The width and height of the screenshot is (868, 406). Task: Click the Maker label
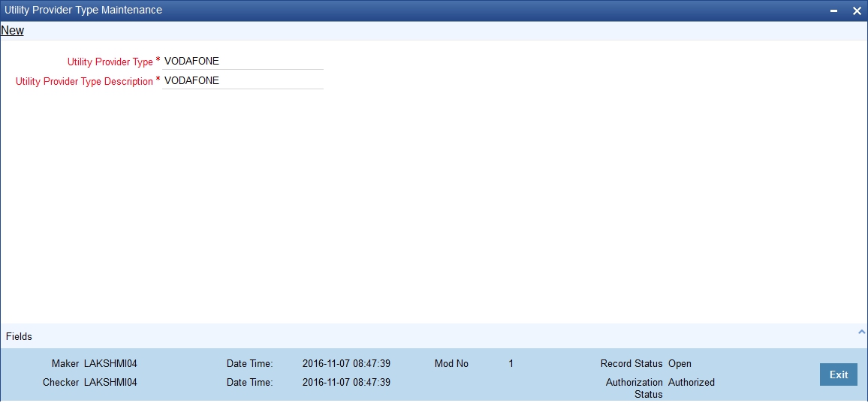point(66,363)
